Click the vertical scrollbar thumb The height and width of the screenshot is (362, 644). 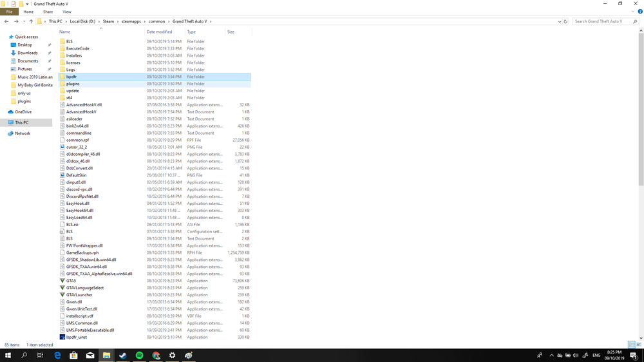641,110
